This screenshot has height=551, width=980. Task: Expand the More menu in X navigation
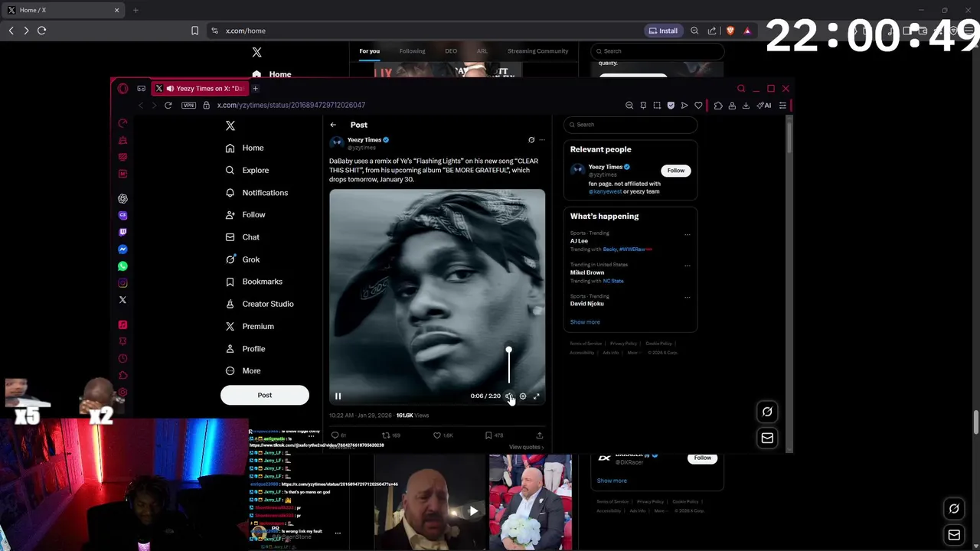click(243, 370)
